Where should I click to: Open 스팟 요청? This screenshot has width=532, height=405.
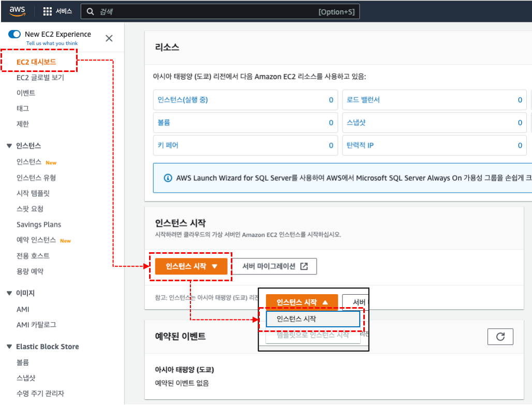pyautogui.click(x=30, y=209)
